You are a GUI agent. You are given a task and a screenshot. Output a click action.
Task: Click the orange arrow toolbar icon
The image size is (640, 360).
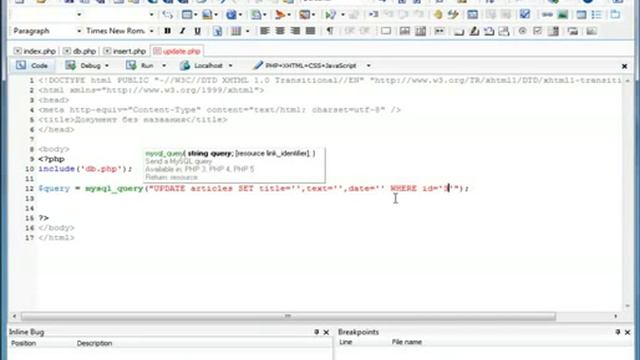280,15
